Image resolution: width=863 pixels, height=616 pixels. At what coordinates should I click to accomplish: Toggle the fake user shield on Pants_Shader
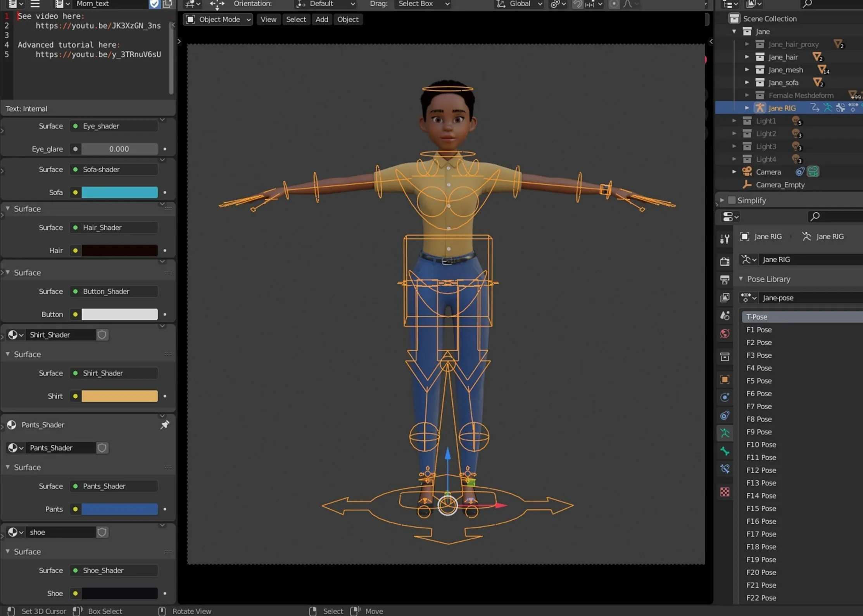pos(102,447)
